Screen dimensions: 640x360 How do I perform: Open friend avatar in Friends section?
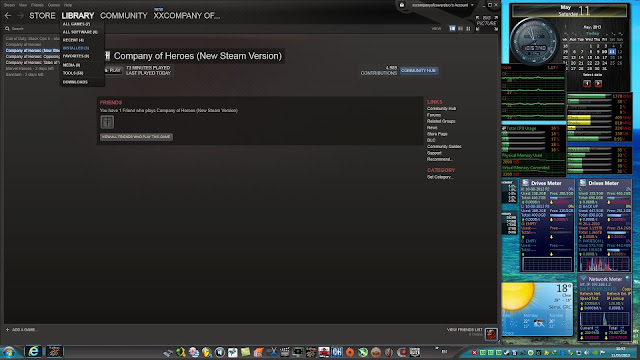pyautogui.click(x=107, y=122)
